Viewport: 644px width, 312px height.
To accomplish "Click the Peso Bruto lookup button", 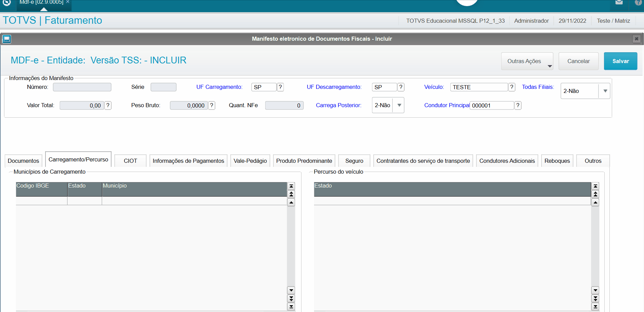I will [x=212, y=105].
